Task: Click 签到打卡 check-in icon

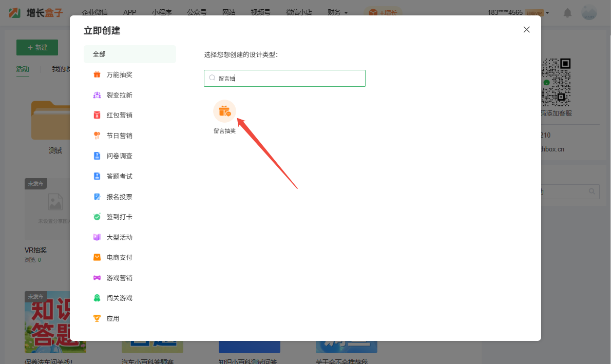Action: click(97, 217)
